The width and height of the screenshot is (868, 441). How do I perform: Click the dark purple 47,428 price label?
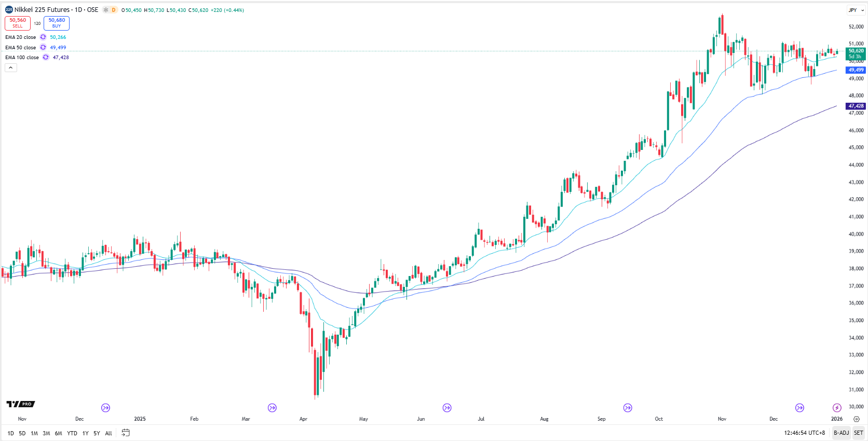coord(856,106)
